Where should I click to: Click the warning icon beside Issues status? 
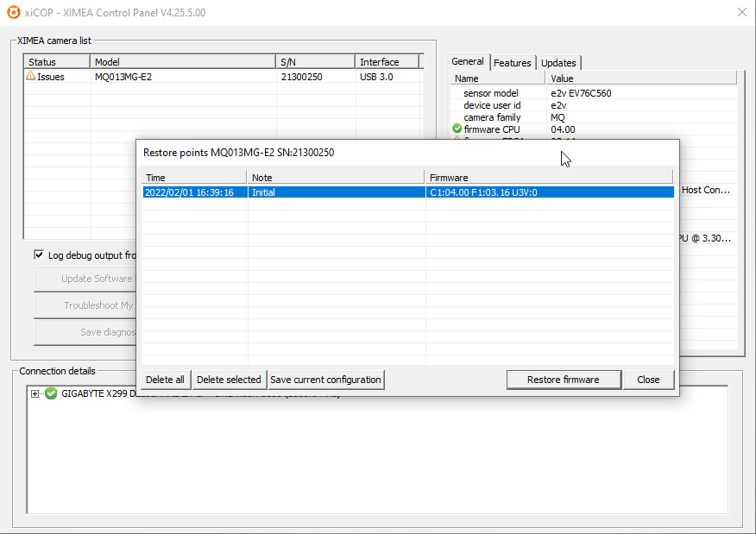[31, 76]
